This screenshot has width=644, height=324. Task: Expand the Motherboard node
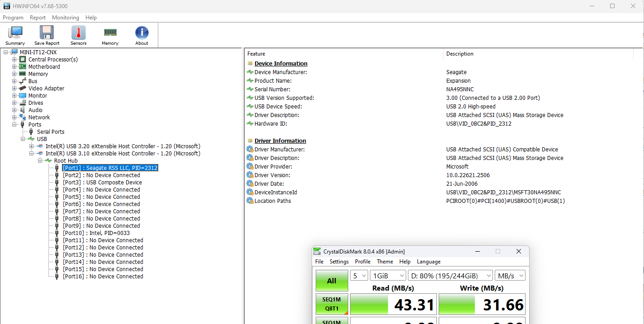coord(14,66)
